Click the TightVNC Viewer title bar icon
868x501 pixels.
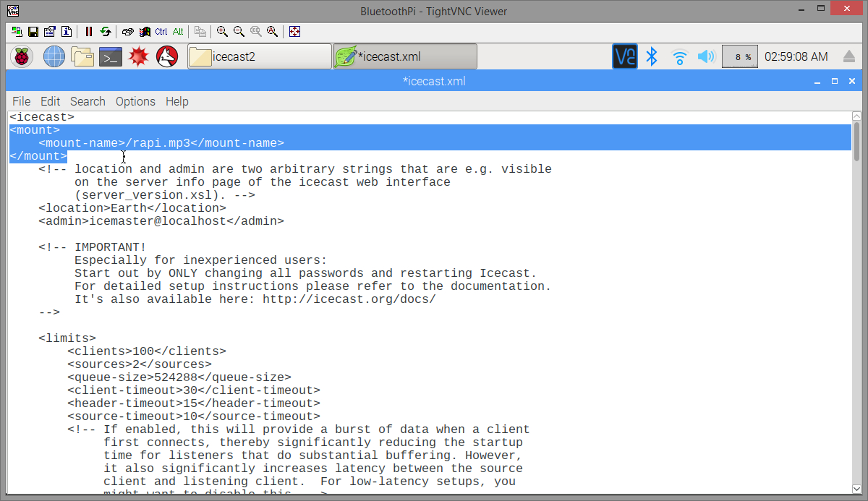12,11
